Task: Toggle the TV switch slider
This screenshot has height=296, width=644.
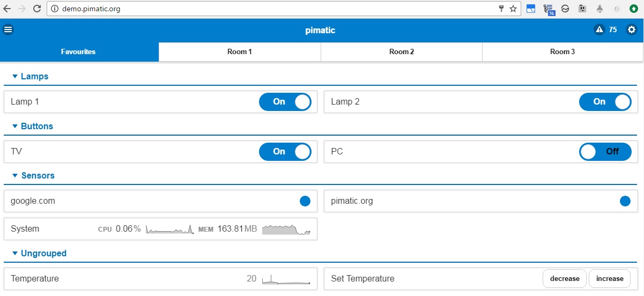Action: [285, 152]
